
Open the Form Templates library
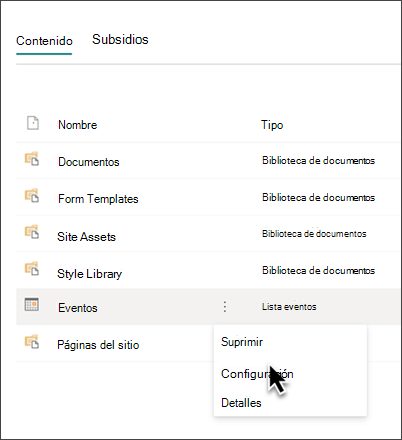98,199
